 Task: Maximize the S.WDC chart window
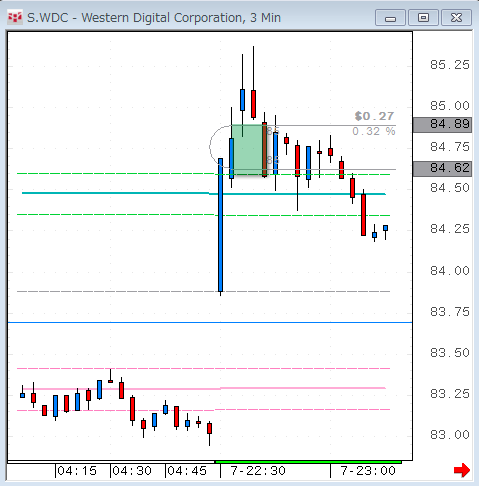423,18
